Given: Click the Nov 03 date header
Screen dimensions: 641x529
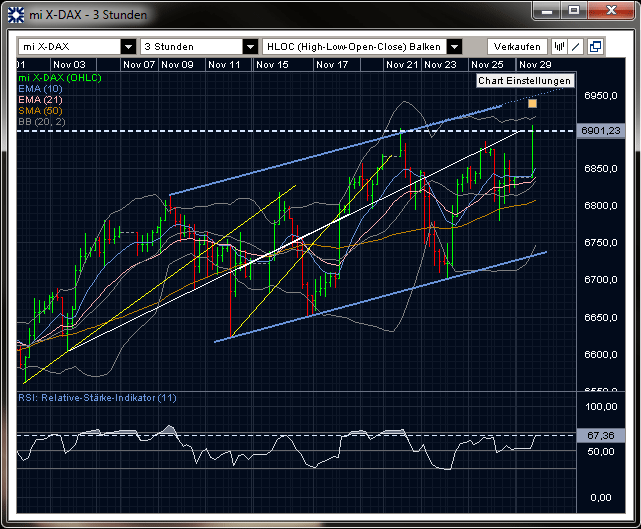Looking at the screenshot, I should click(x=69, y=65).
